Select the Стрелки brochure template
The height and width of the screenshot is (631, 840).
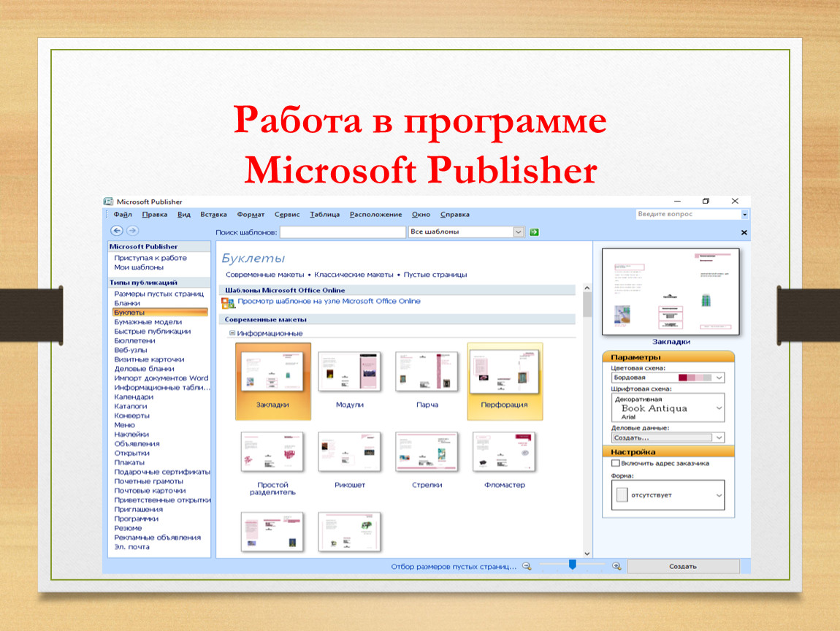(427, 461)
